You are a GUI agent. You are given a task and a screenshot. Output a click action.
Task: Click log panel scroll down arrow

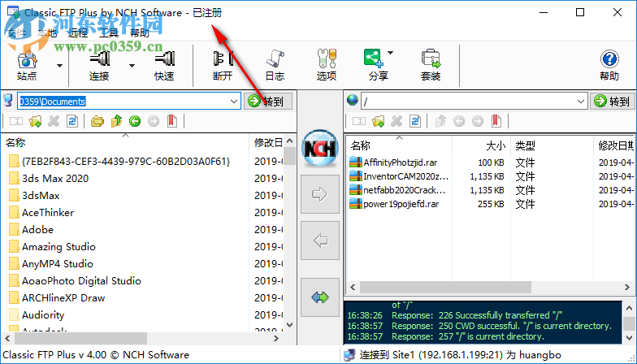629,338
